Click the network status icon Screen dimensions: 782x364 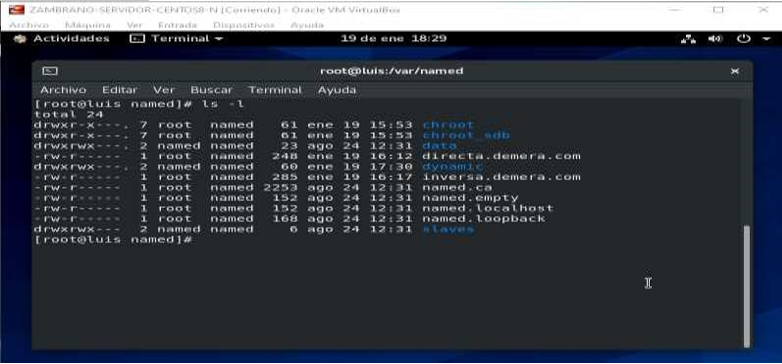(x=688, y=39)
